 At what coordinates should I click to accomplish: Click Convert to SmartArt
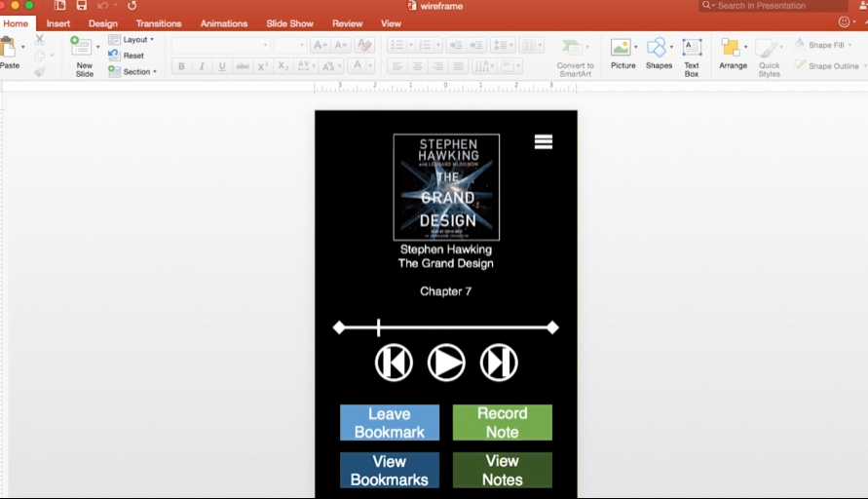(575, 58)
